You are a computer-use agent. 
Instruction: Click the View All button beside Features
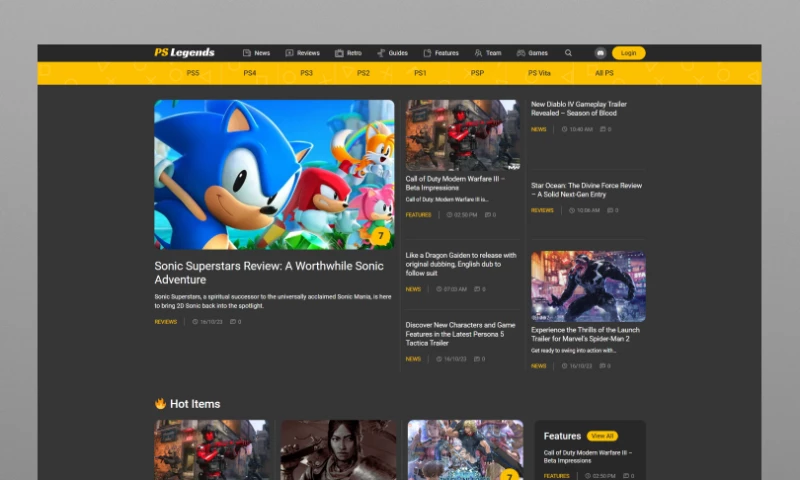[602, 436]
